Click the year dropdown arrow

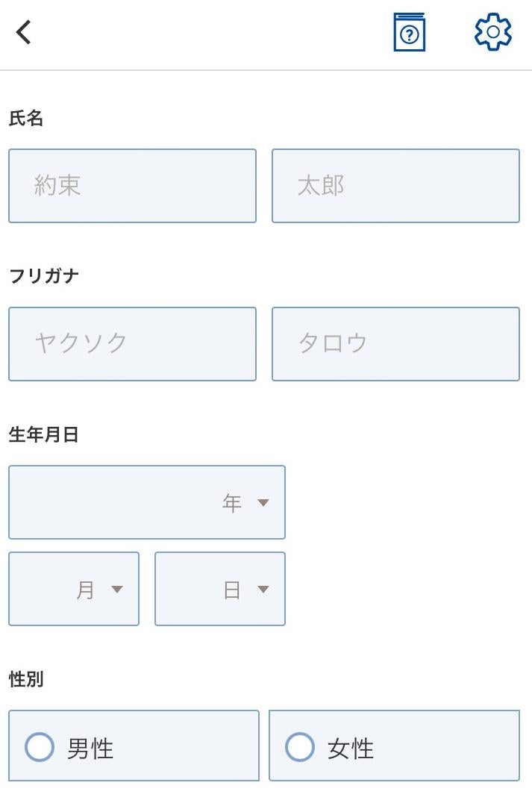[263, 503]
